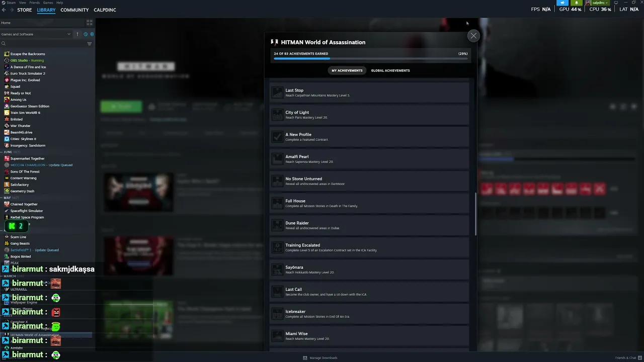Click the Among Us game icon

(x=7, y=100)
